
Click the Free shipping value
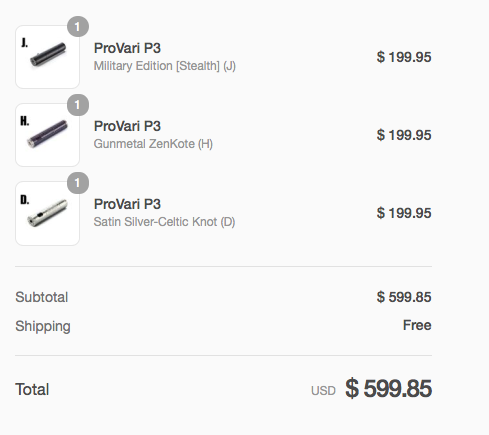click(x=417, y=325)
